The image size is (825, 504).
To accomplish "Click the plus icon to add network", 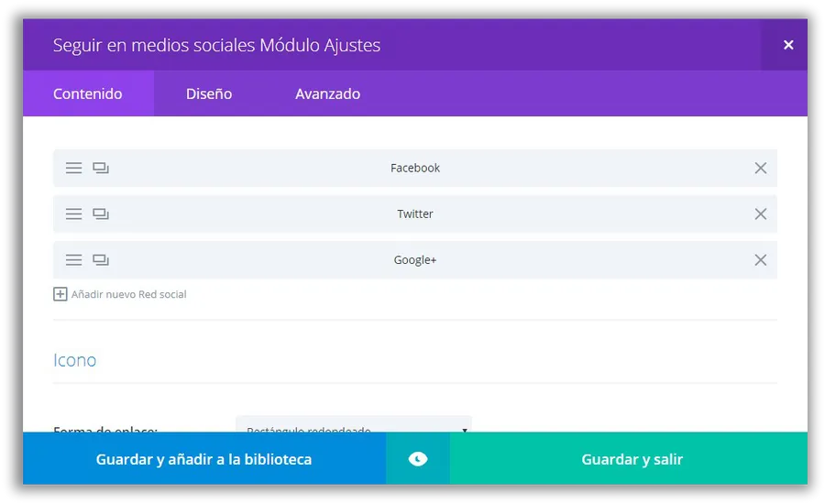I will [x=60, y=294].
